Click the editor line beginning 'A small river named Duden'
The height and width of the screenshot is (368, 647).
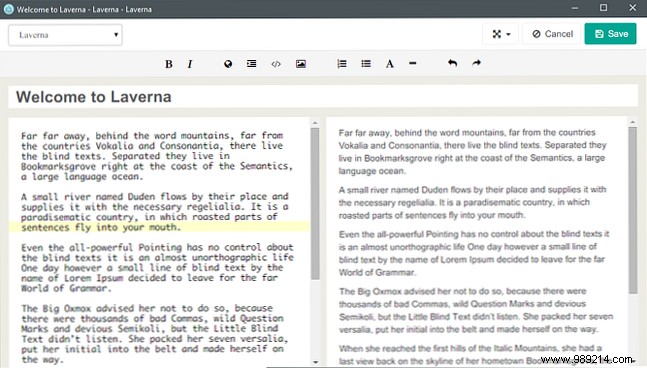tap(155, 196)
